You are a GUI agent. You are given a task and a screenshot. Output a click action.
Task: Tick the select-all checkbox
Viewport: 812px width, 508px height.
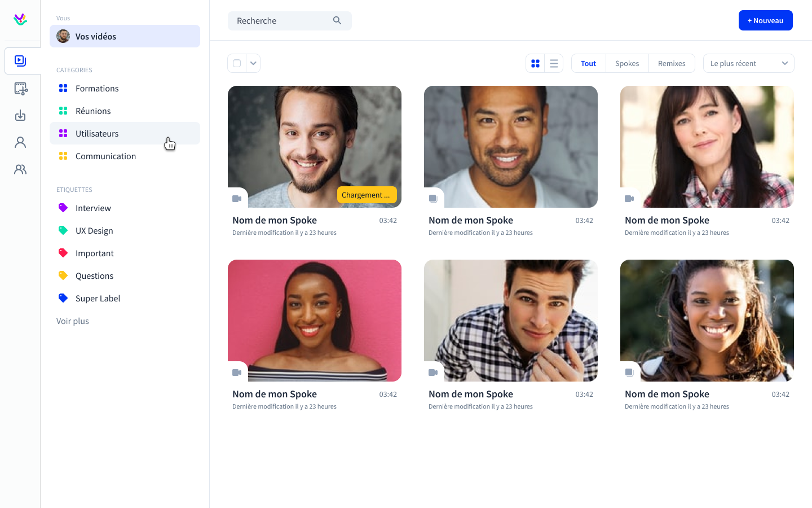pos(237,63)
